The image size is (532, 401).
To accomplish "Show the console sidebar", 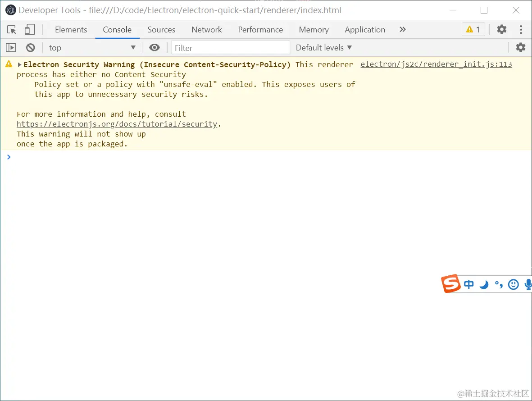I will tap(11, 47).
